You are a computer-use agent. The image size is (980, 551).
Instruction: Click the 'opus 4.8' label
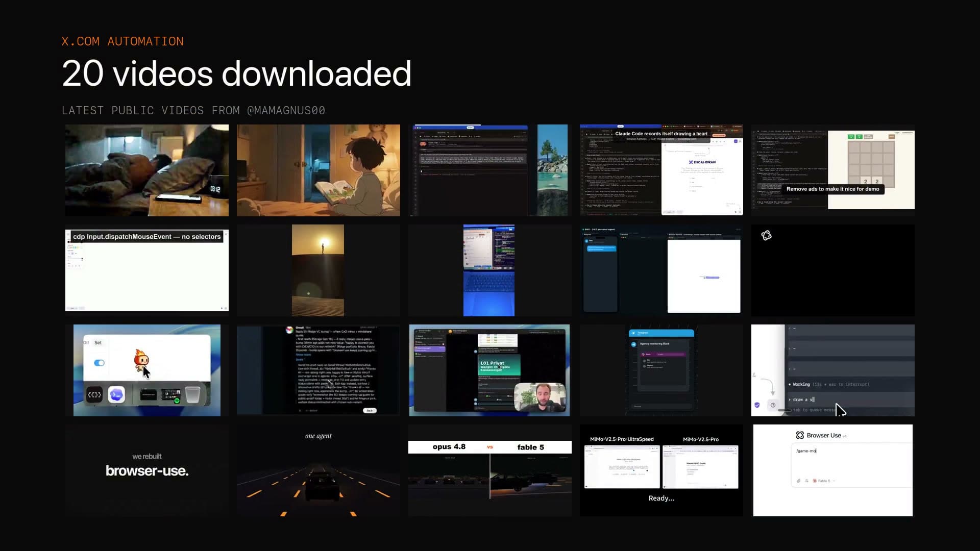[x=449, y=447]
